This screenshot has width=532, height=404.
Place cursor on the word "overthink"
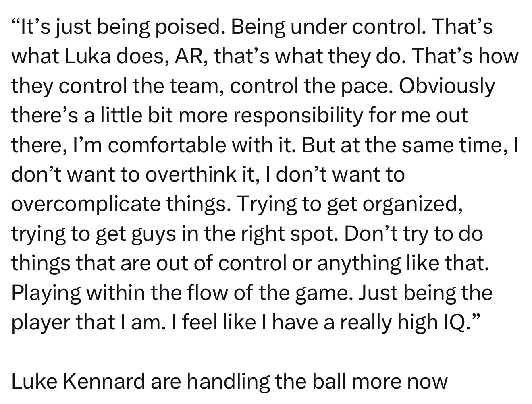tap(191, 175)
